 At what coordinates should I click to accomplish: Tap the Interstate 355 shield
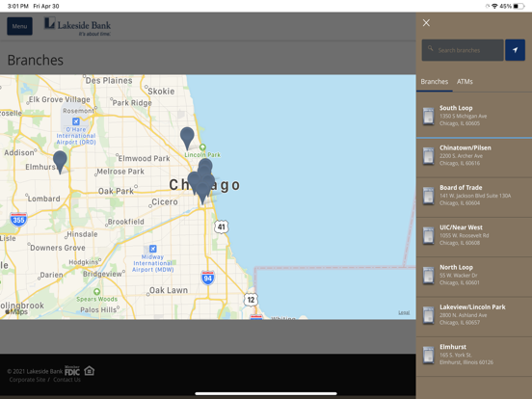point(18,220)
